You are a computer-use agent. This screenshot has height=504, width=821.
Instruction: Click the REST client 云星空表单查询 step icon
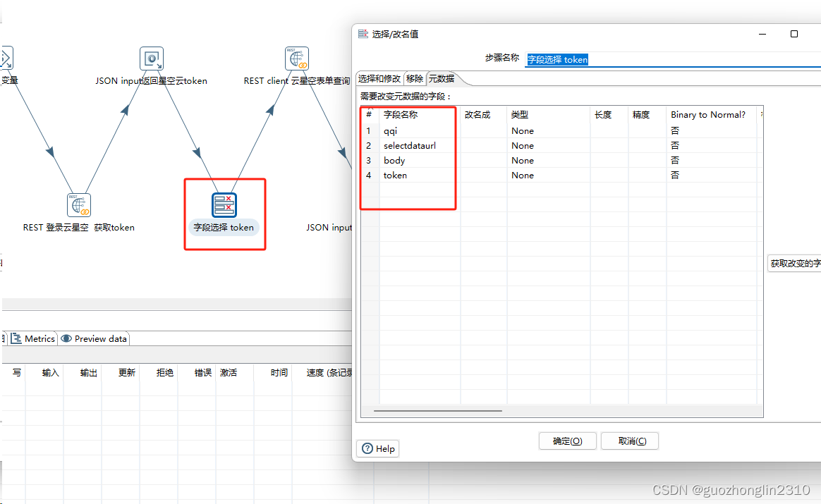tap(297, 58)
